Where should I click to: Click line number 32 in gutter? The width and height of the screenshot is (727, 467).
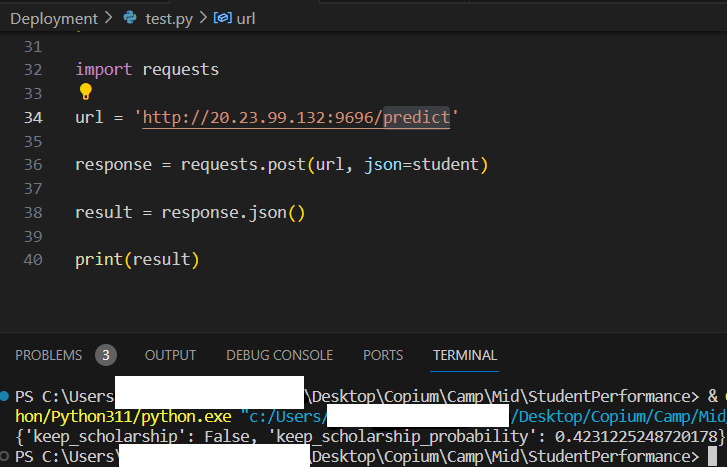point(33,70)
